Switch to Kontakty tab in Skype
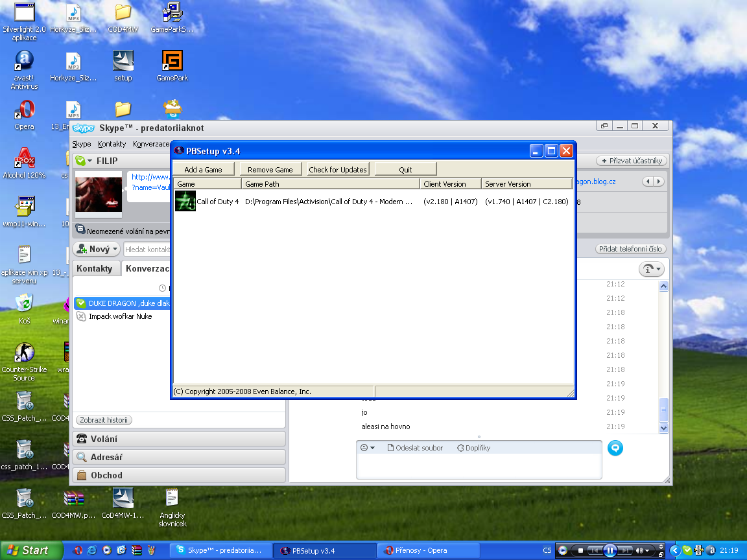 tap(95, 268)
